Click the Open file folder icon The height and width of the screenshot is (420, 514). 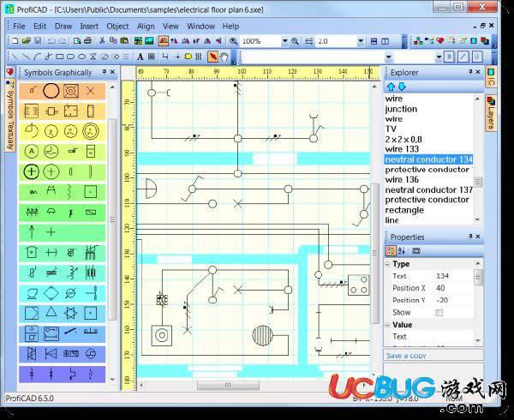[27, 41]
